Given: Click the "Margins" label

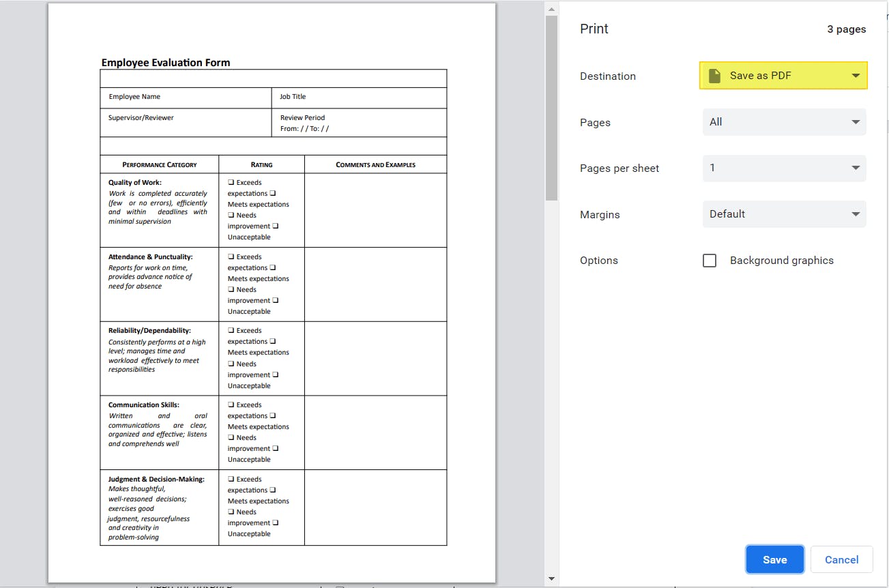Looking at the screenshot, I should [600, 215].
